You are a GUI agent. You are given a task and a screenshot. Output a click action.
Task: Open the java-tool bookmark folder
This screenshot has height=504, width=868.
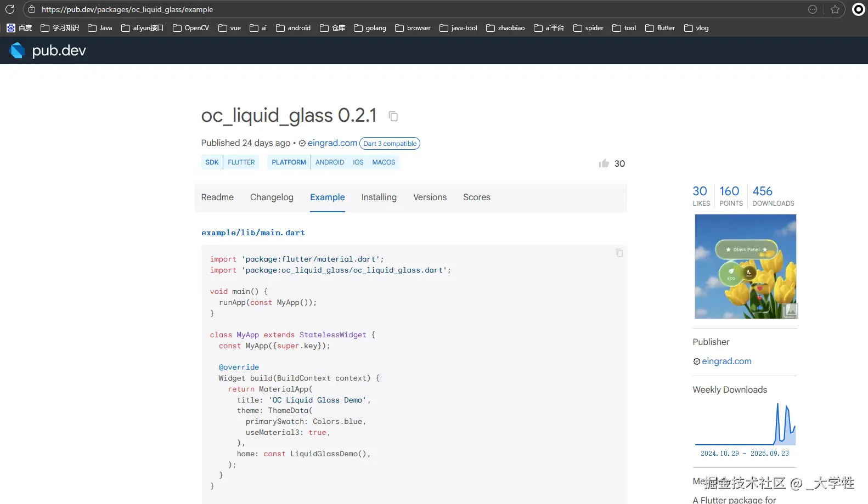pos(458,28)
